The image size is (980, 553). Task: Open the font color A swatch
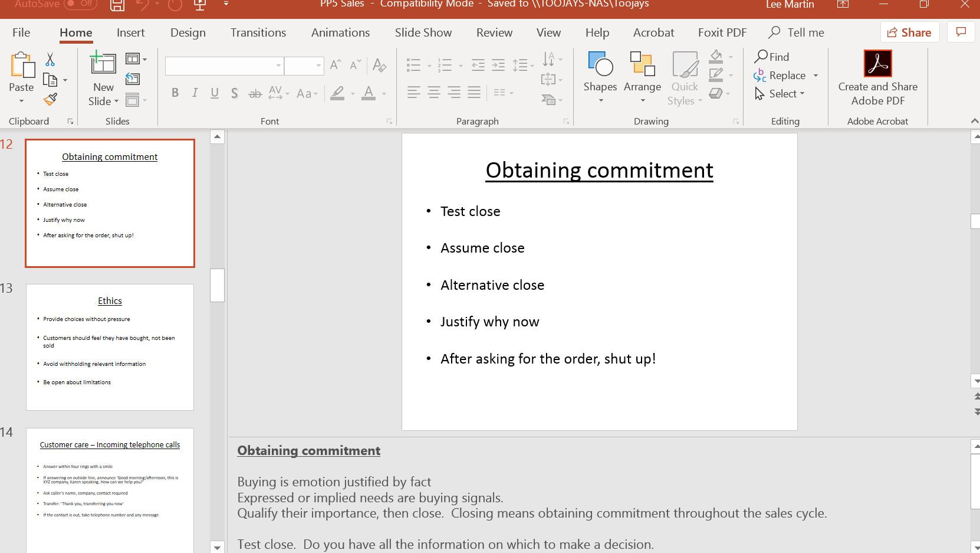[369, 93]
